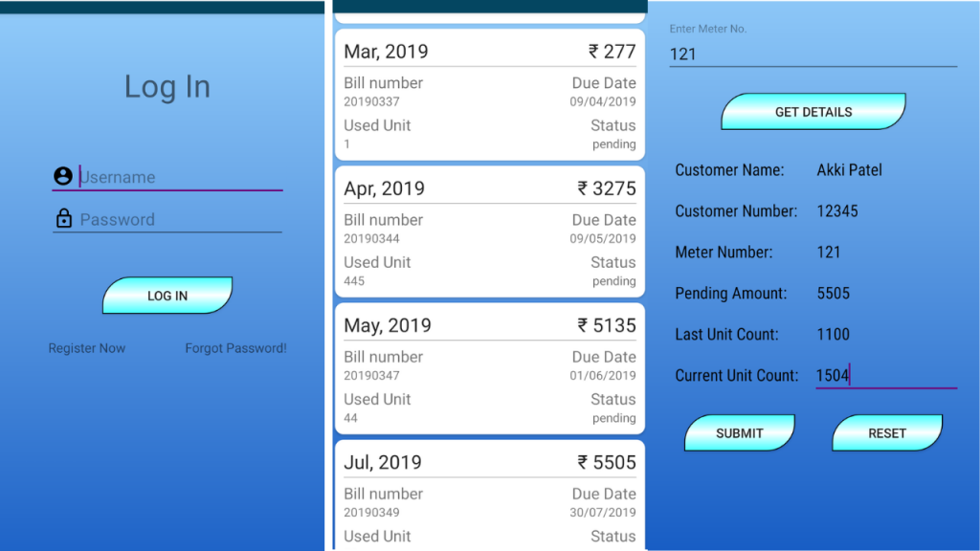This screenshot has height=551, width=980.
Task: Select the Jul, 2019 bill card
Action: [x=490, y=496]
